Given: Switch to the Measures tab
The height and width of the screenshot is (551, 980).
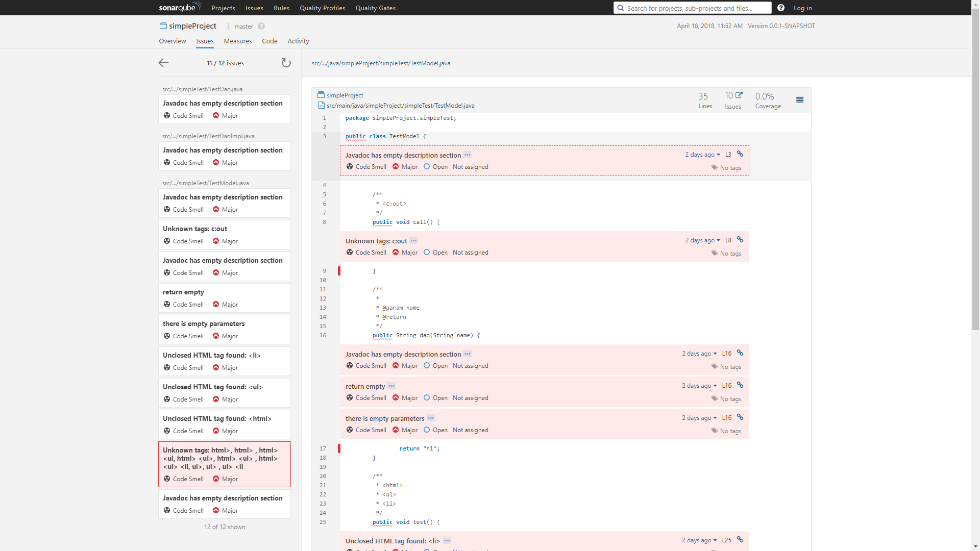Looking at the screenshot, I should point(237,41).
